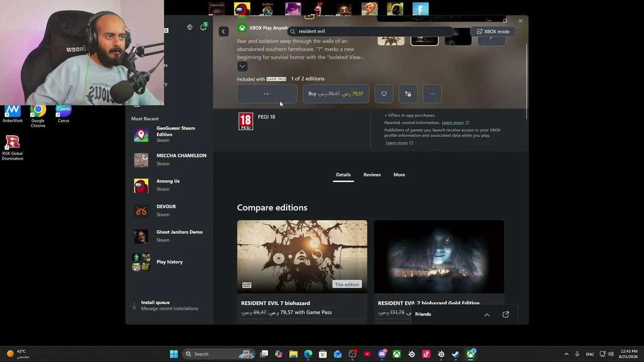Viewport: 644px width, 362px height.
Task: Click the Xbox app vertical scrollbar
Action: (527, 80)
